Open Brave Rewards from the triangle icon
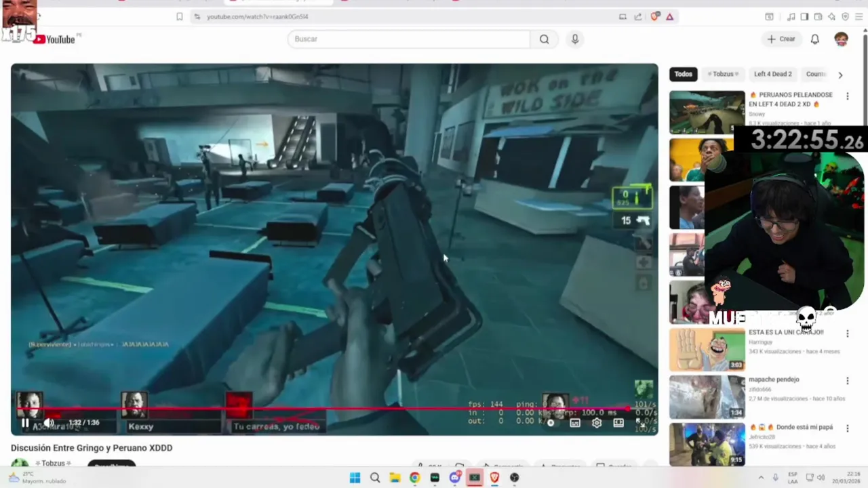The width and height of the screenshot is (868, 488). click(x=669, y=16)
